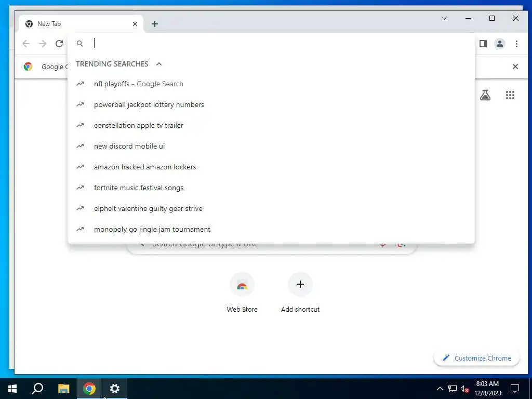Viewport: 532px width, 399px height.
Task: Click the Chrome taskbar icon
Action: coord(89,389)
